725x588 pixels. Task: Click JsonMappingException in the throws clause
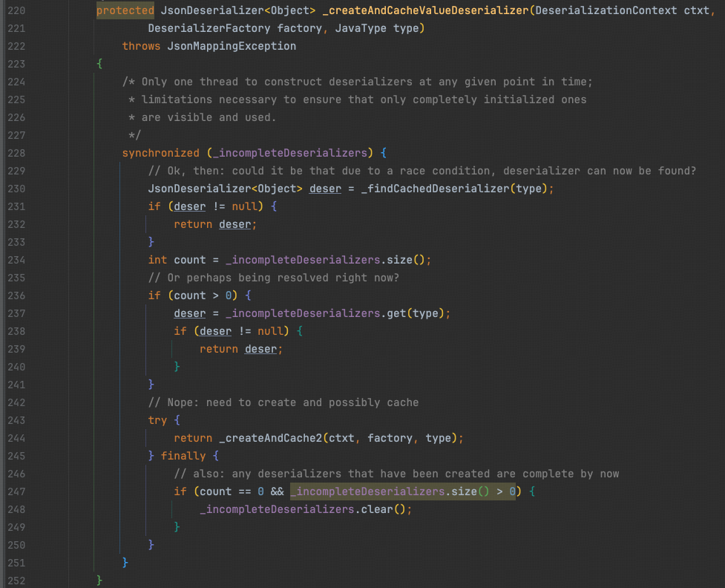[x=232, y=46]
